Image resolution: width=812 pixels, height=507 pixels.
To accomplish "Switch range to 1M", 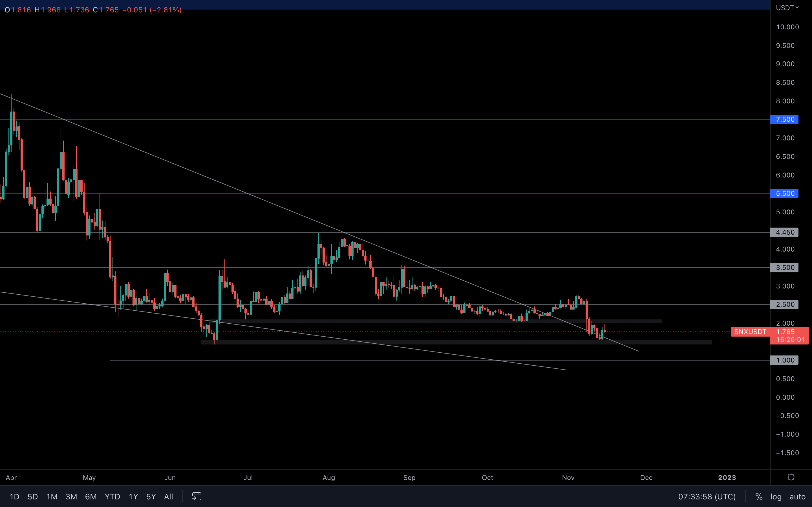I will point(52,497).
